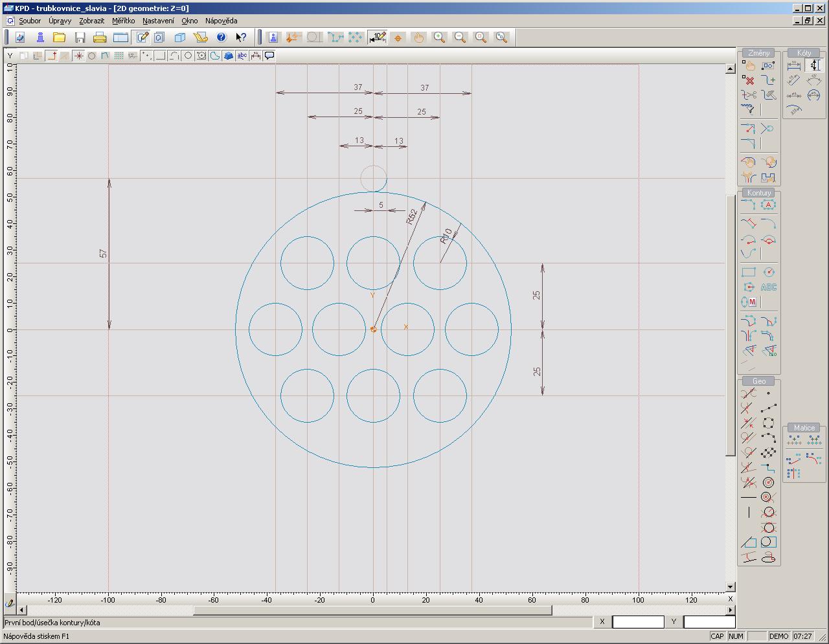Select the pan hand tool
The image size is (829, 644).
418,38
